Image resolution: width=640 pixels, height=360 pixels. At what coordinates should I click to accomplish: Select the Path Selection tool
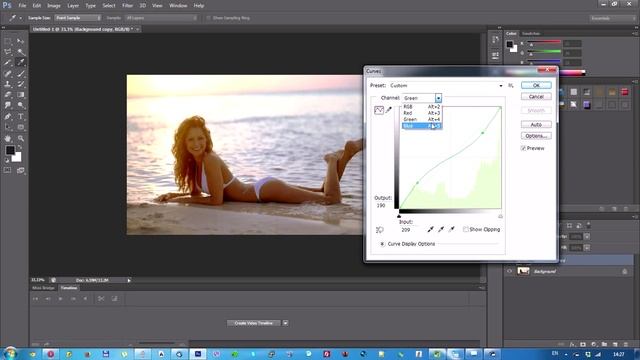[x=8, y=127]
